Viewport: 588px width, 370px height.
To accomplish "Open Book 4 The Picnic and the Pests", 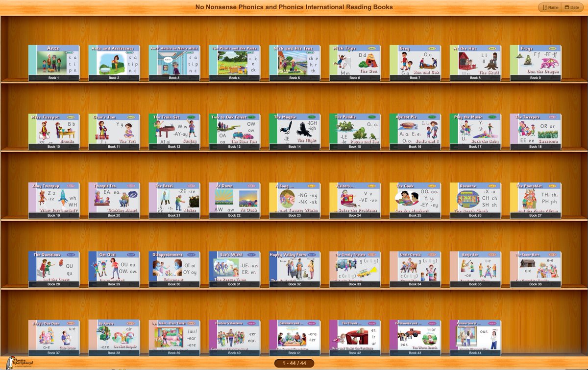I will [x=235, y=63].
